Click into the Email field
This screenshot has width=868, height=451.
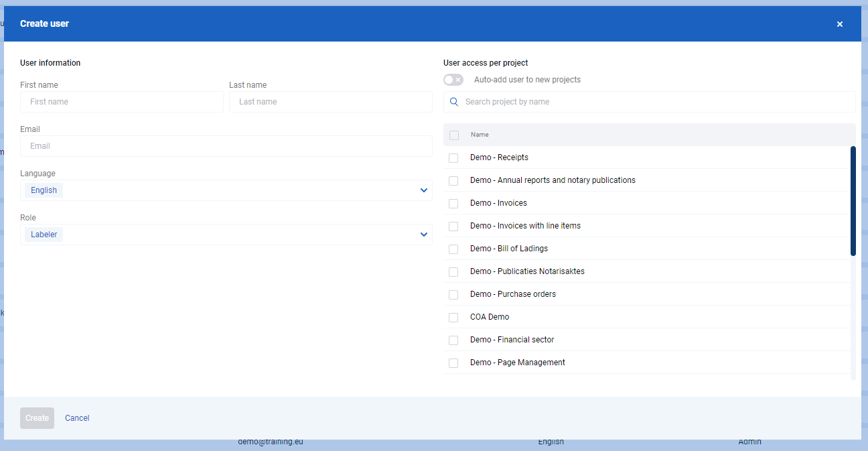click(x=226, y=146)
